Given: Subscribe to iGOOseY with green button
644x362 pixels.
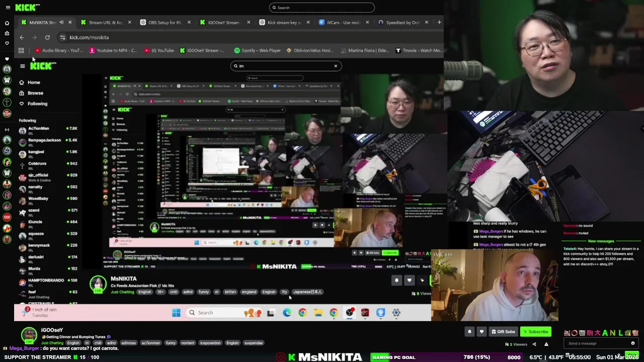Looking at the screenshot, I should click(x=535, y=332).
